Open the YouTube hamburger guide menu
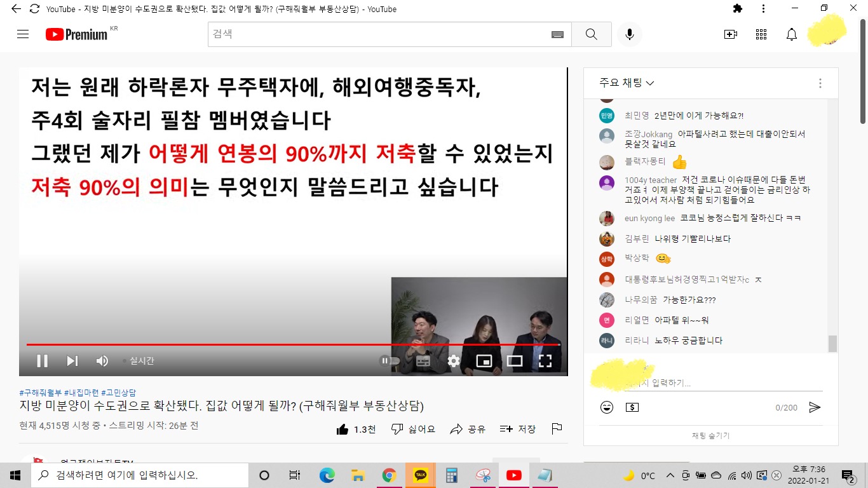 [23, 34]
